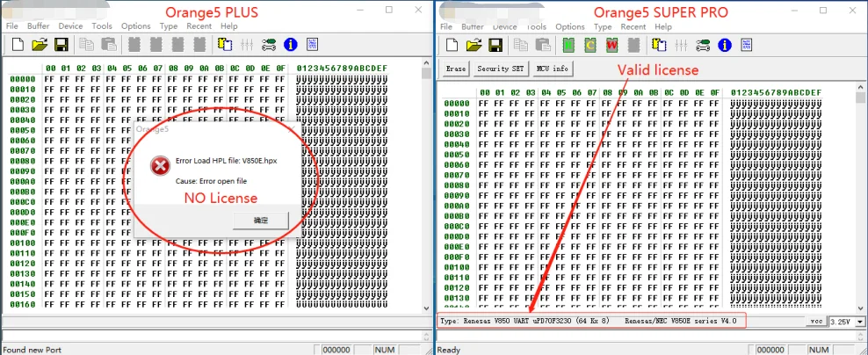Click the MCU info button
This screenshot has height=355, width=868.
click(x=553, y=69)
